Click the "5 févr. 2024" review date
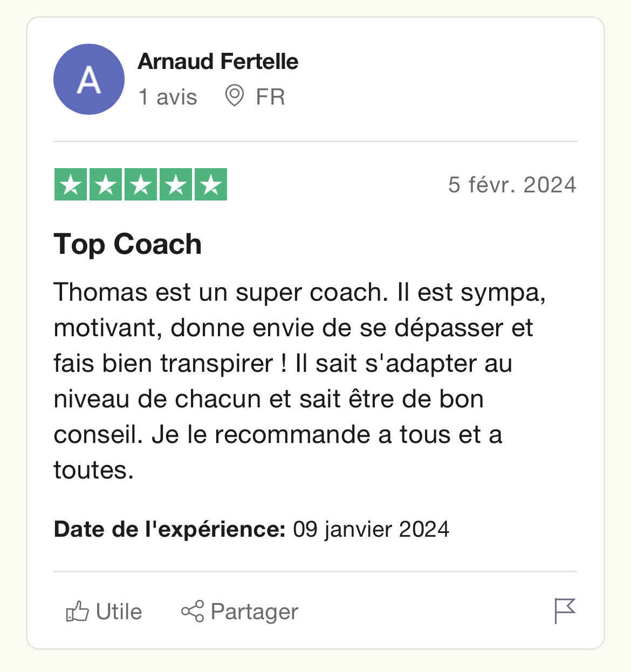The width and height of the screenshot is (631, 672). click(512, 185)
